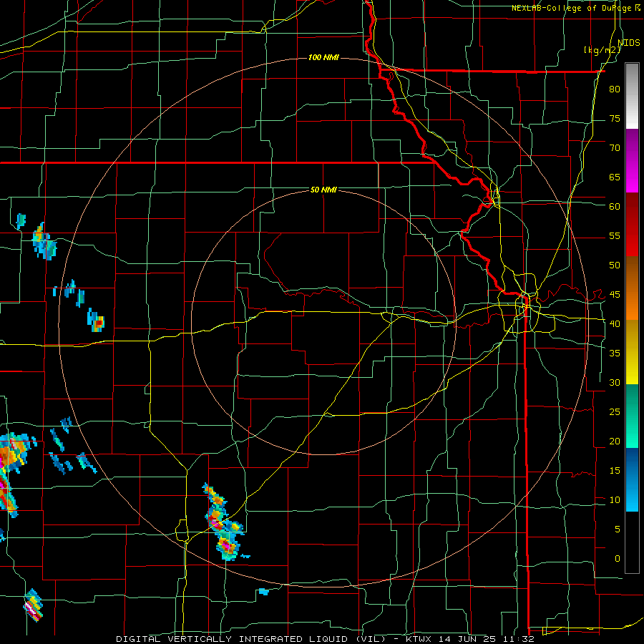Image resolution: width=644 pixels, height=644 pixels.
Task: Select the green segment of the color scale
Action: coord(632,416)
